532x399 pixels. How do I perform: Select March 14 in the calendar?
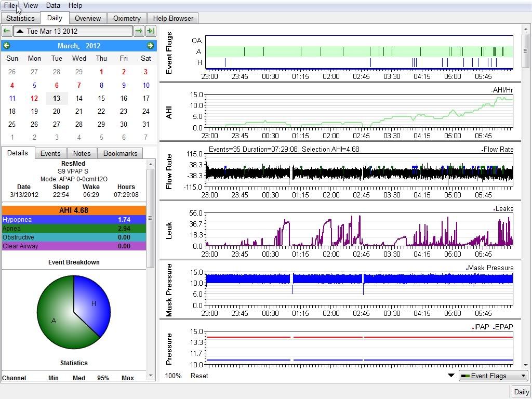pyautogui.click(x=79, y=98)
